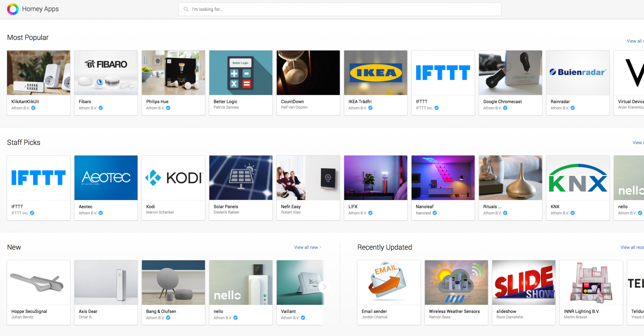644x336 pixels.
Task: Open the Axis Gear app image
Action: tap(106, 283)
